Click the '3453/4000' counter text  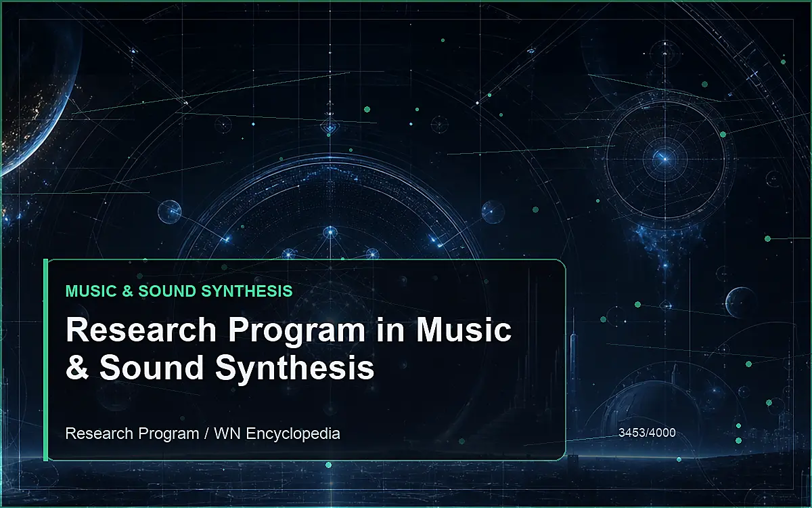(x=647, y=432)
